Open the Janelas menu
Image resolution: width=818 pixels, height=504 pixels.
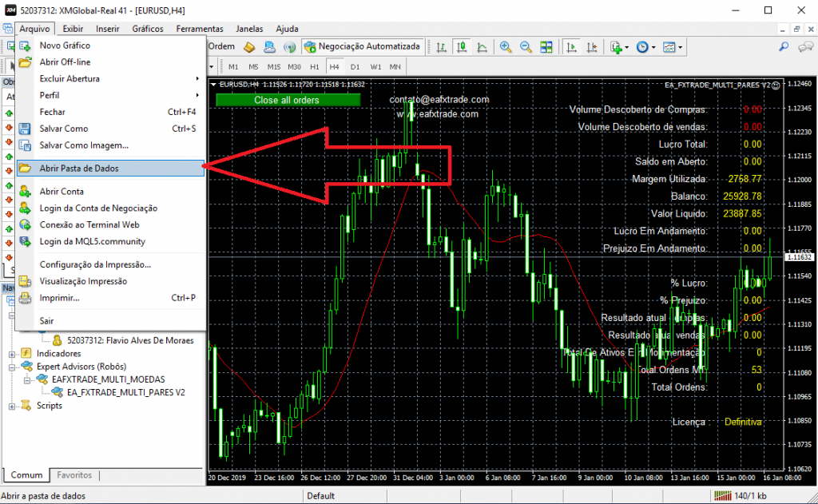[x=249, y=29]
